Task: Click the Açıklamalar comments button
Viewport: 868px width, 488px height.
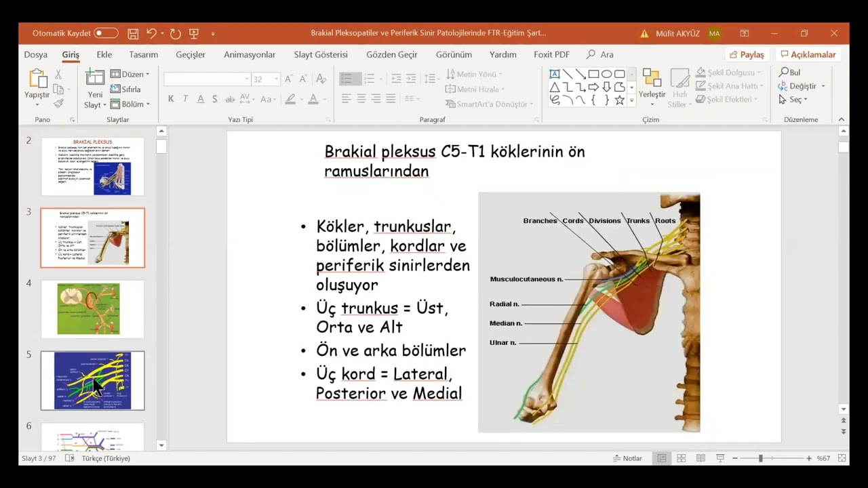Action: click(x=808, y=54)
